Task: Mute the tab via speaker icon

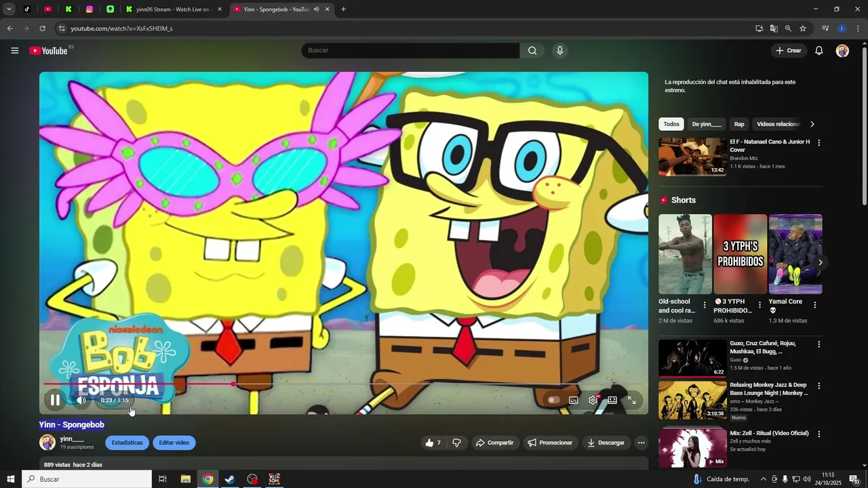Action: coord(316,9)
